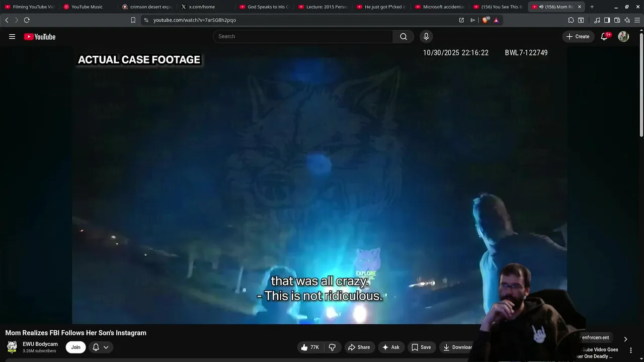Open the Brave Wallet icon
Screen dimensions: 644x362
617,20
